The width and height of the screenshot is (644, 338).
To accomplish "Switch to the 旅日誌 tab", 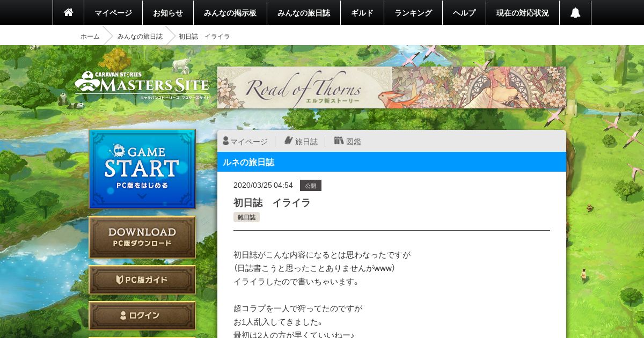I will (301, 141).
